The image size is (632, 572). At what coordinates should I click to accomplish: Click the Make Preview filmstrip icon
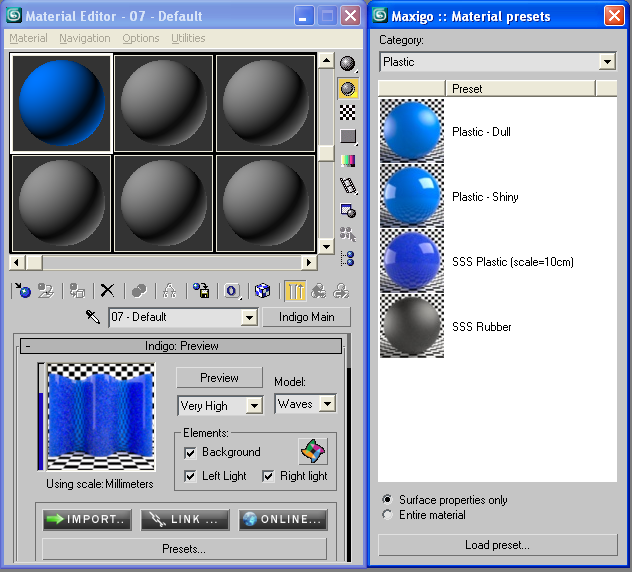(348, 186)
